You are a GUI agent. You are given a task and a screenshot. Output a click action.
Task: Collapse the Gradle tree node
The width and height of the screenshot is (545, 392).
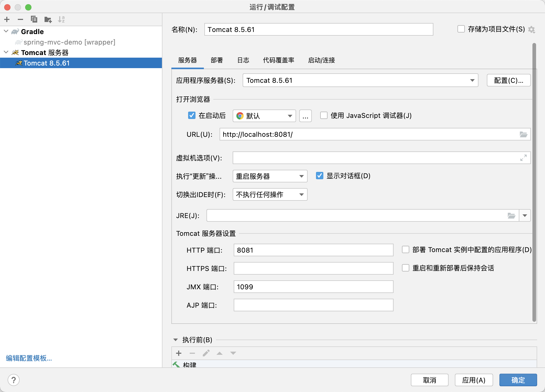coord(6,31)
